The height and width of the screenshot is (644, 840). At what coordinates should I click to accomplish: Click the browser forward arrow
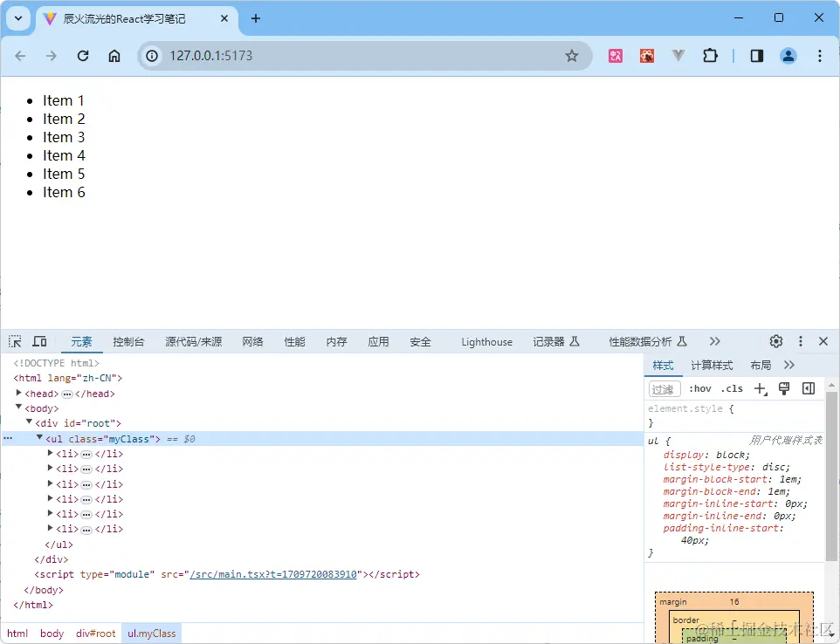pyautogui.click(x=52, y=56)
